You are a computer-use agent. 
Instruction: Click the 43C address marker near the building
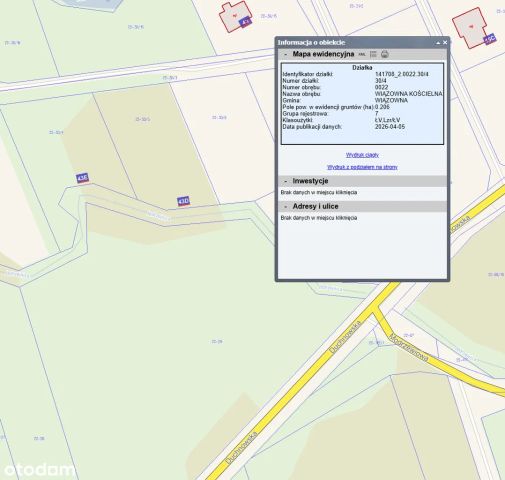pos(490,39)
